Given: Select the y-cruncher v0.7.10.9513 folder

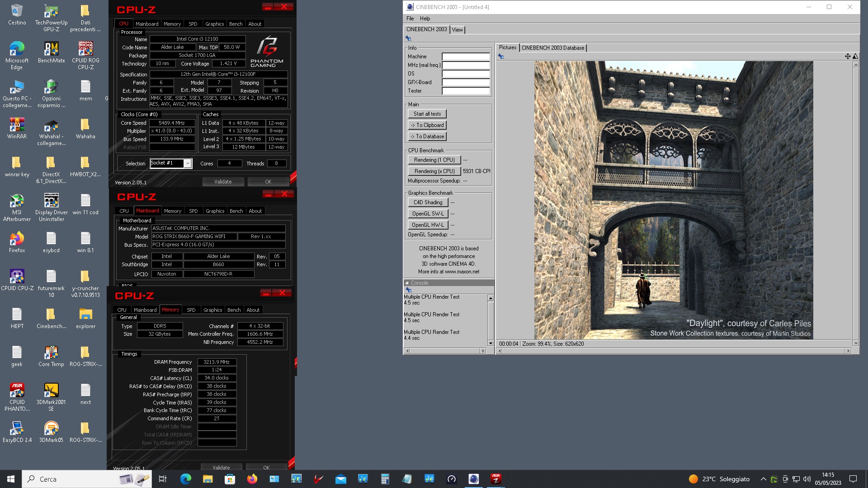Looking at the screenshot, I should [x=85, y=283].
